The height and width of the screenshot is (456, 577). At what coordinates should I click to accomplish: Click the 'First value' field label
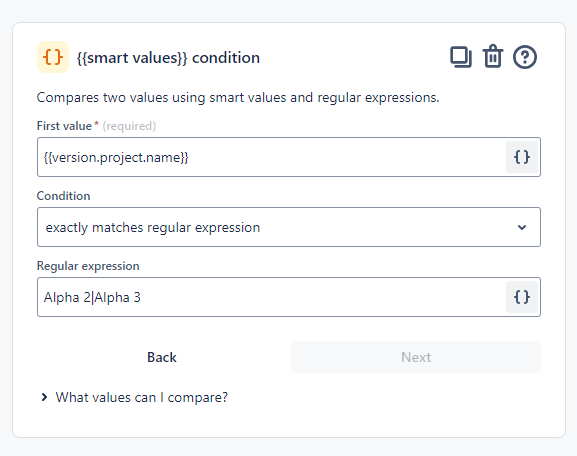[64, 126]
